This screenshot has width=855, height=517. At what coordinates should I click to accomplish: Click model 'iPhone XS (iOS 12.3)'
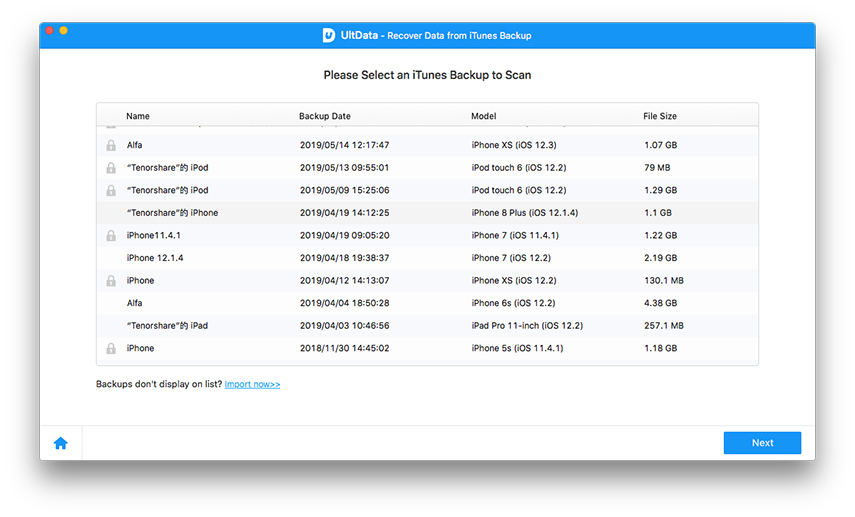click(x=514, y=145)
